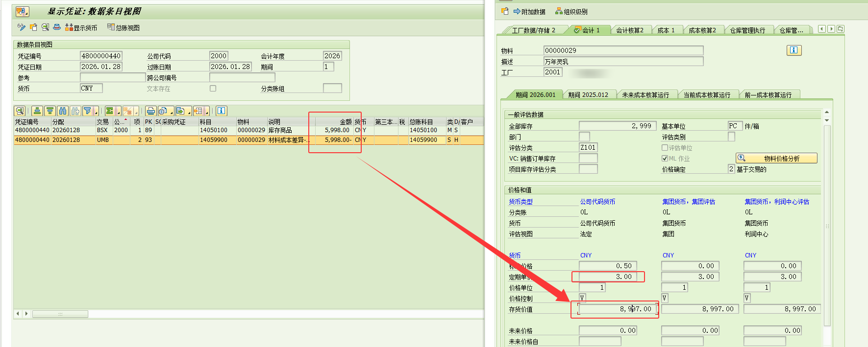Switch to the 成本 1 tab
The height and width of the screenshot is (347, 868).
(666, 30)
